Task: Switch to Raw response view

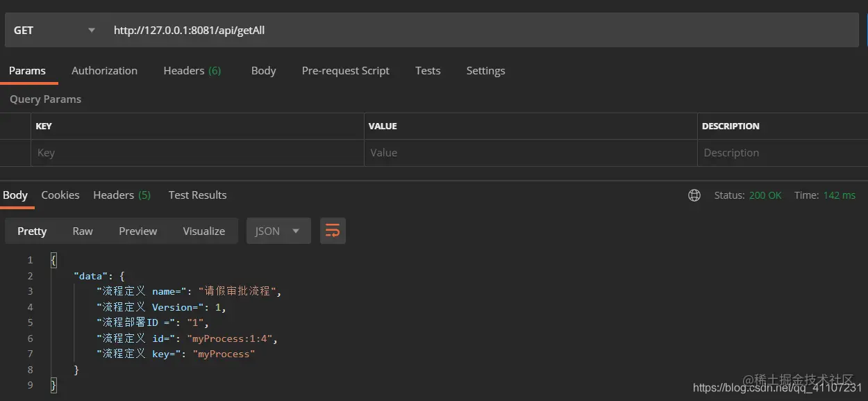Action: [83, 231]
